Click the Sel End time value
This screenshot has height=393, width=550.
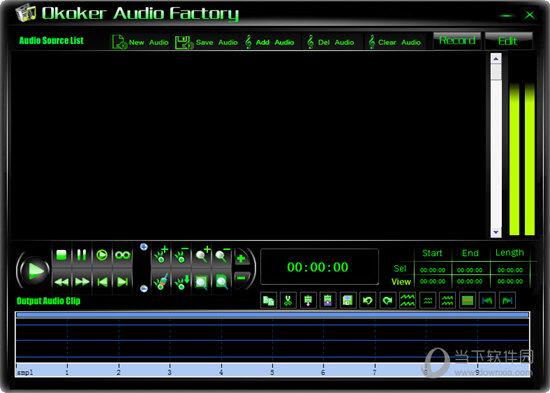470,270
